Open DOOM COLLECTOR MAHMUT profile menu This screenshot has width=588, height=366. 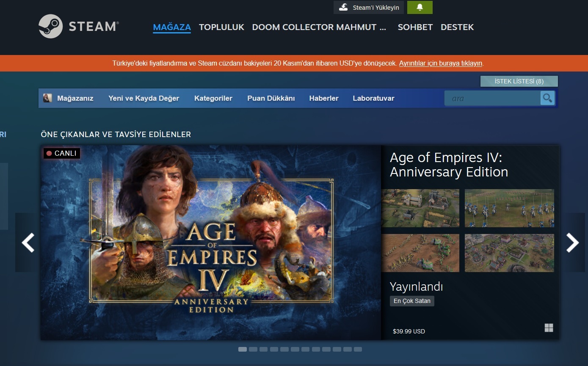pyautogui.click(x=319, y=27)
